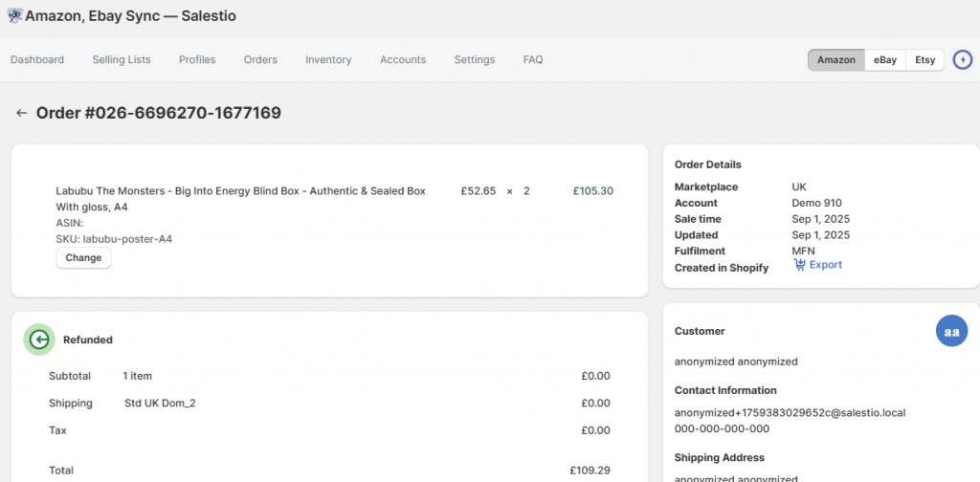Click the green Refunded status icon
This screenshot has width=980, height=482.
[39, 340]
